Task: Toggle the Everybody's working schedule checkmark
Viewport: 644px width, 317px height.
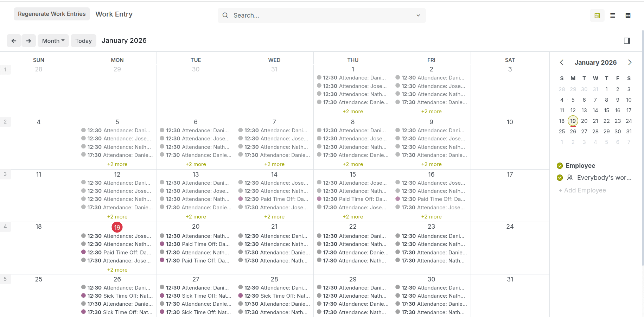Action: pos(560,178)
